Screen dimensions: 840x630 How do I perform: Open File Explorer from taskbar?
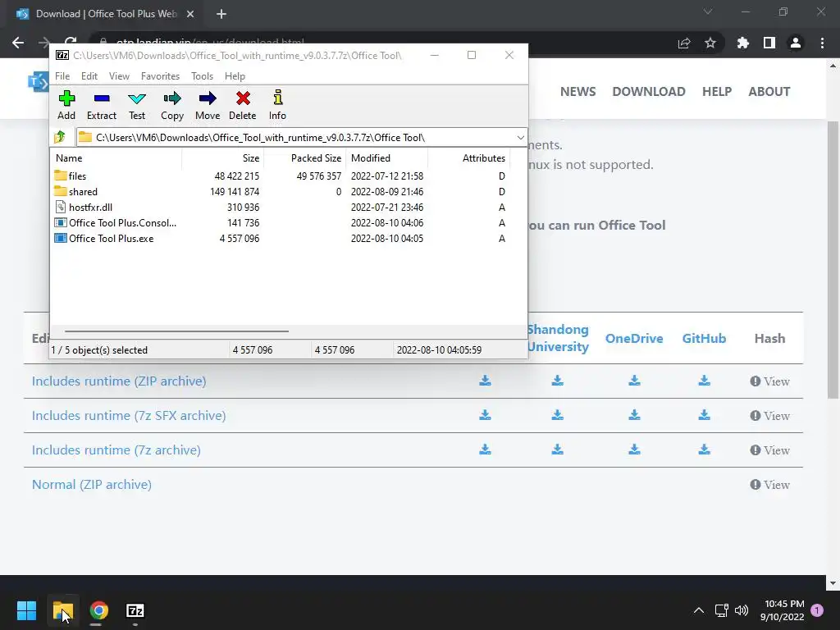(x=63, y=610)
